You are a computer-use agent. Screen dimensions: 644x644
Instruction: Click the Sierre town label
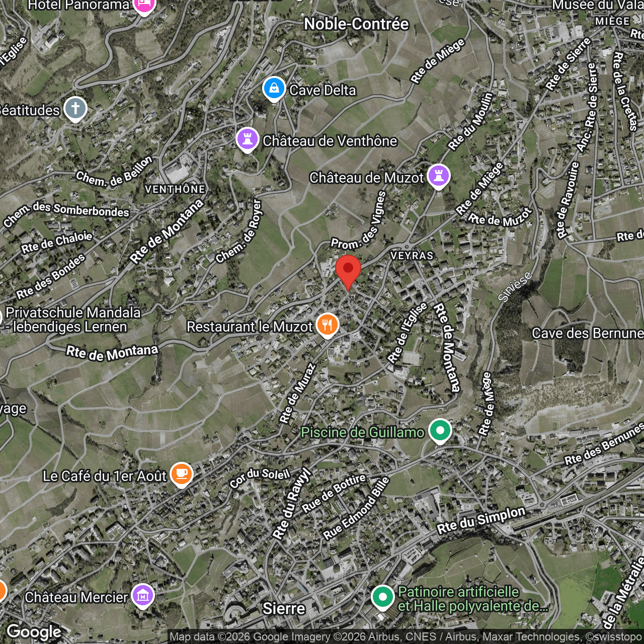click(284, 609)
